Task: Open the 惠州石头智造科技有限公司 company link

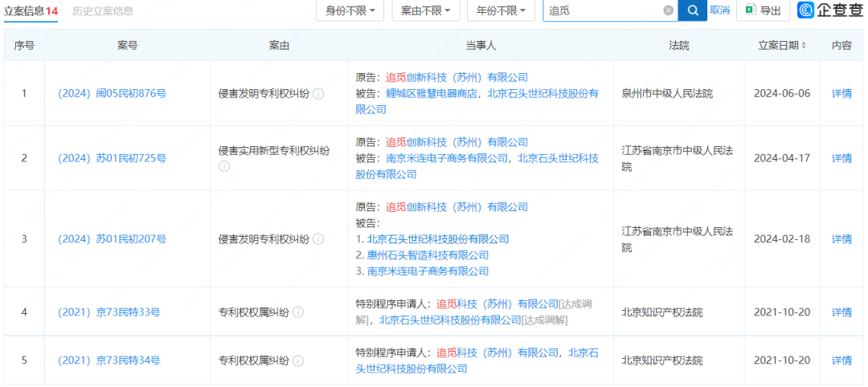Action: coord(428,255)
